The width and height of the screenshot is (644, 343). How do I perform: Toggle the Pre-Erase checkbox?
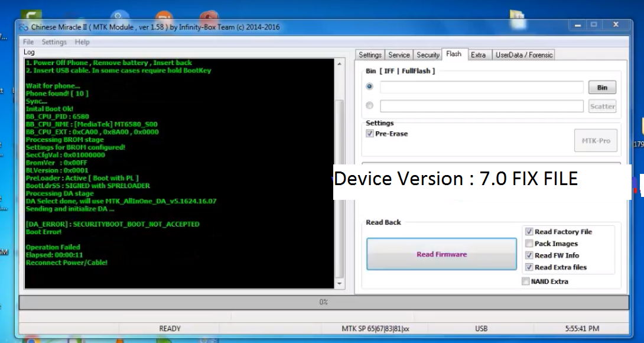tap(370, 134)
